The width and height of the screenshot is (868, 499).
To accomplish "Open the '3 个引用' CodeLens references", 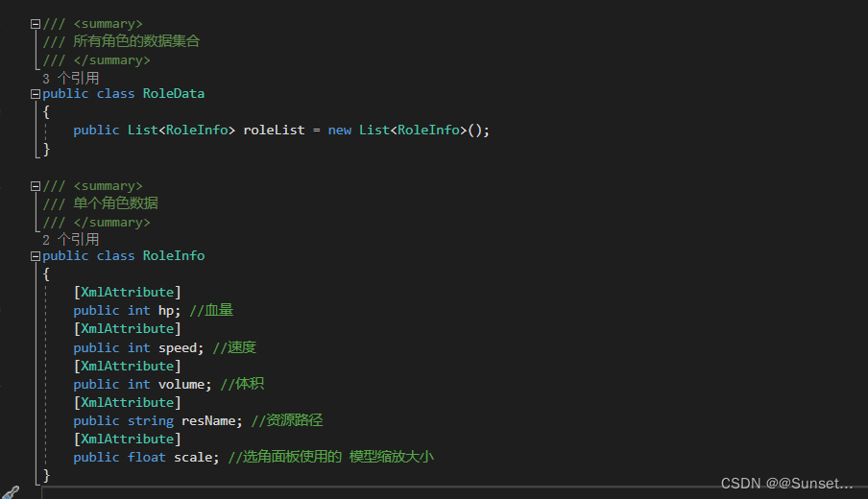I will [x=71, y=78].
